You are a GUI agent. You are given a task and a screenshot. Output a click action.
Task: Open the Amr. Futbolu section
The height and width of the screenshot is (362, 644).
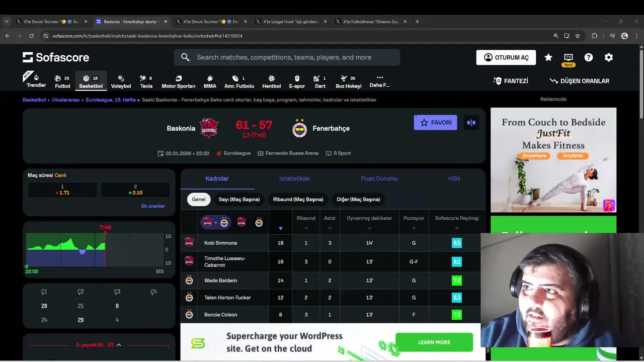click(x=239, y=81)
